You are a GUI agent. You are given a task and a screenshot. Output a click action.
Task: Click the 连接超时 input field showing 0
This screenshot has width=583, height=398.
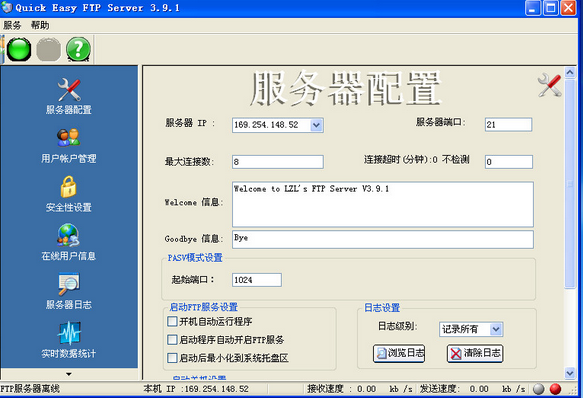point(509,162)
